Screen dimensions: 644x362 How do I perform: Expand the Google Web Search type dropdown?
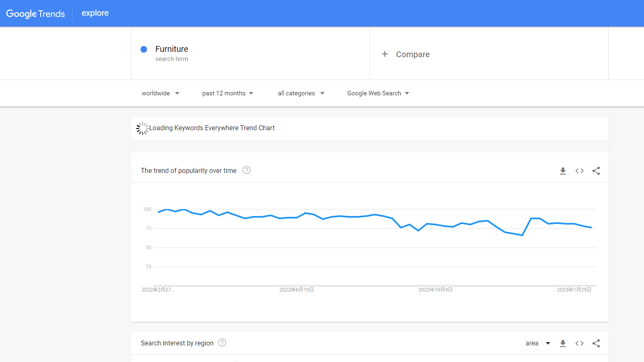[x=378, y=93]
